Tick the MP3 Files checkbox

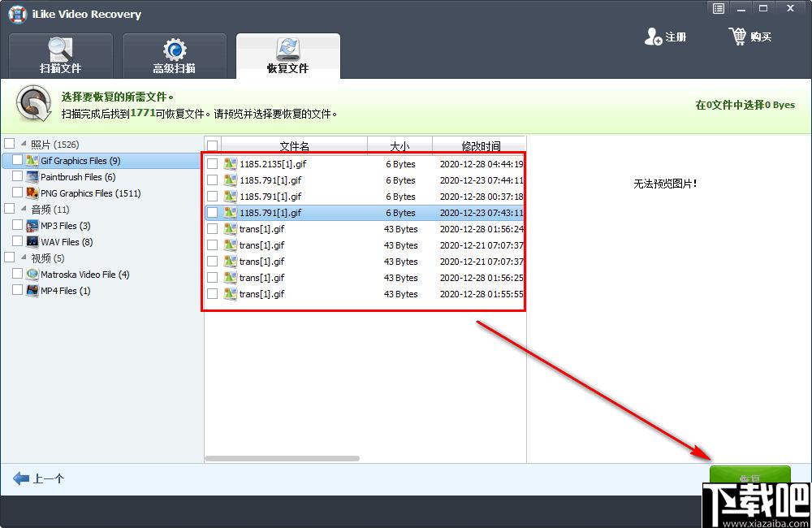[17, 225]
